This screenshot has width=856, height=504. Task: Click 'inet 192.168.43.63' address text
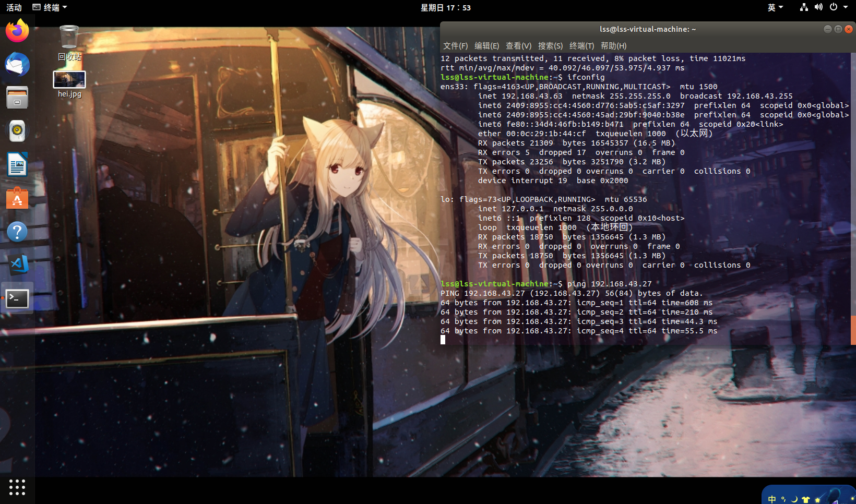pyautogui.click(x=520, y=96)
